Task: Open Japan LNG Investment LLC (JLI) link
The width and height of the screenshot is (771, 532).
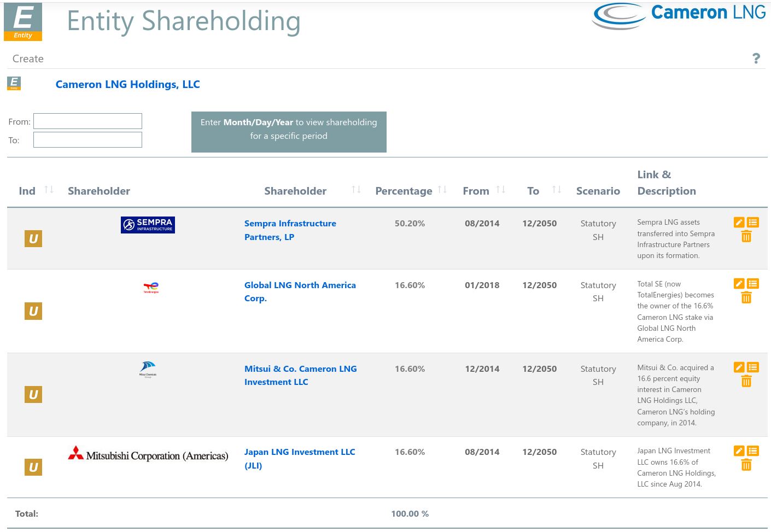Action: (300, 459)
